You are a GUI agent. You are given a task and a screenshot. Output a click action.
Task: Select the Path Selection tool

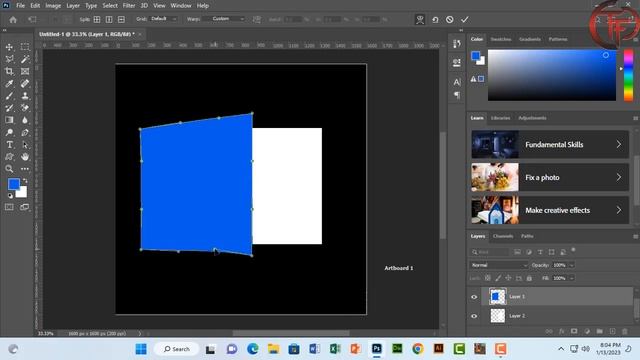(25, 144)
